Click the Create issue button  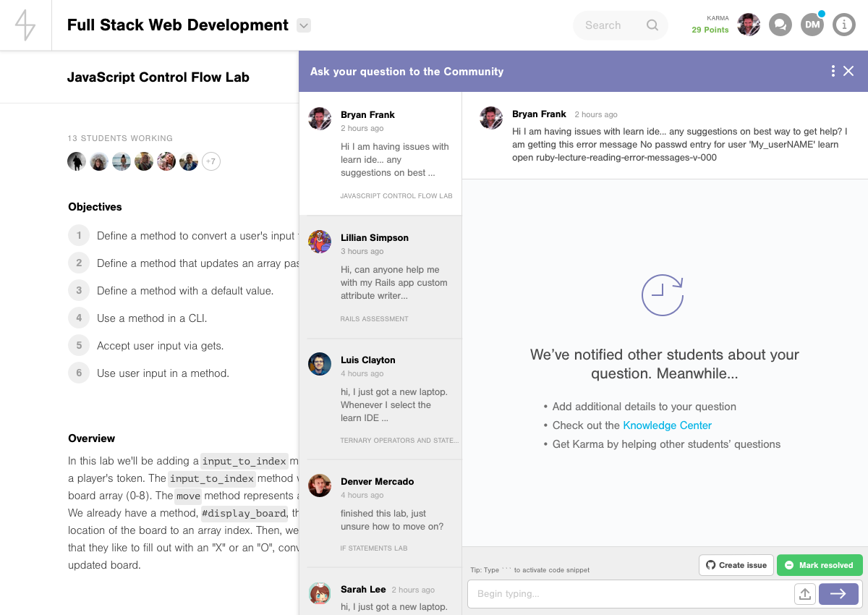click(x=736, y=565)
